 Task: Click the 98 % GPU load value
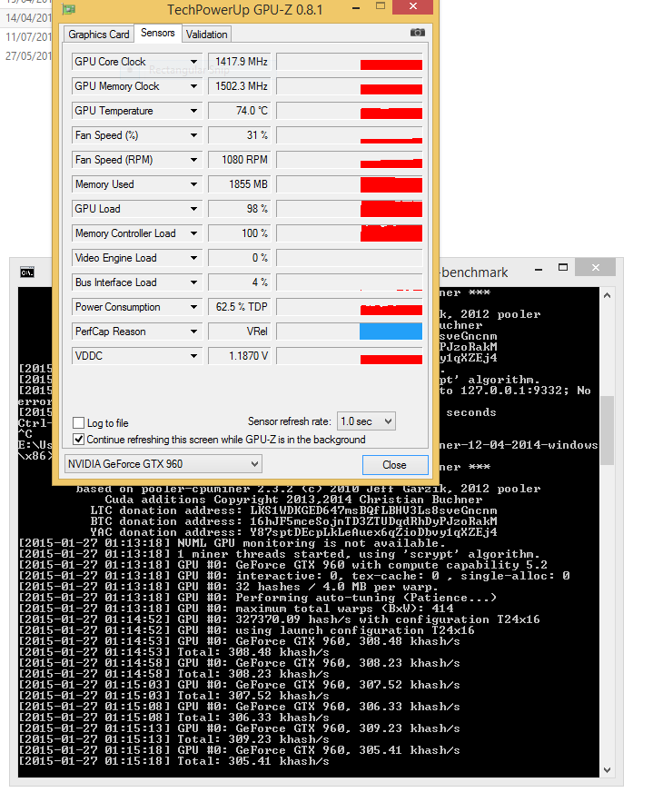pos(239,209)
